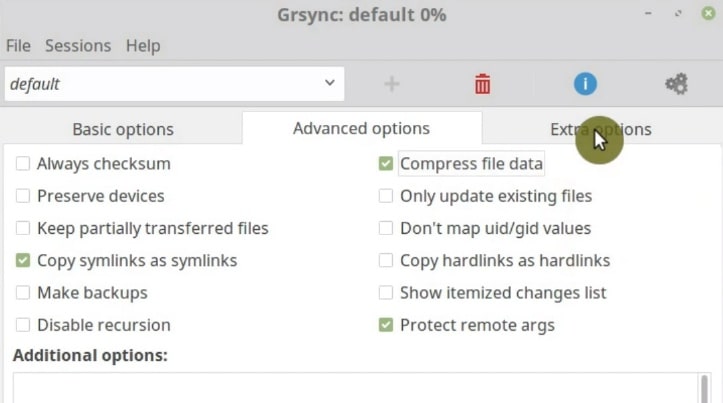Viewport: 723px width, 403px height.
Task: Tick Show itemized changes list
Action: [x=385, y=292]
